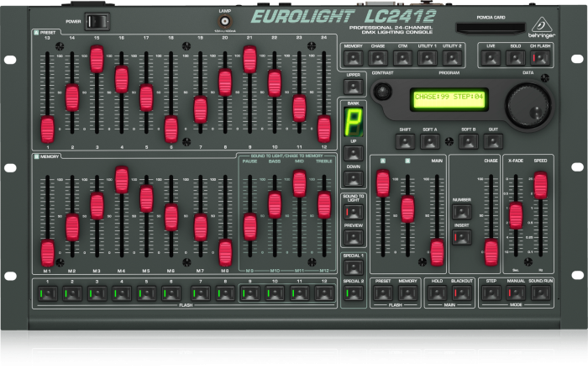Click the CONTRAST knob

(x=382, y=91)
